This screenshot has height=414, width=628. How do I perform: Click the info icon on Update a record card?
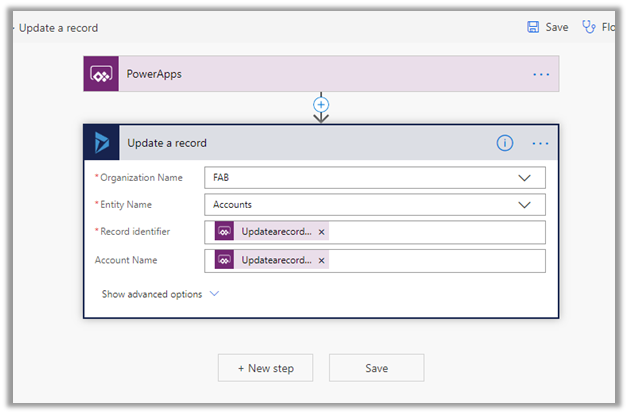(x=505, y=143)
